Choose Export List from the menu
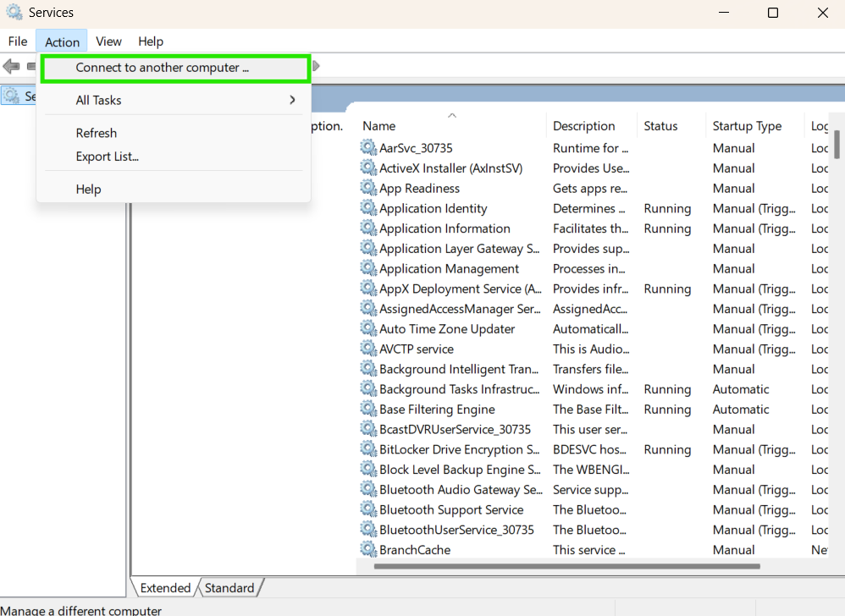 point(108,157)
